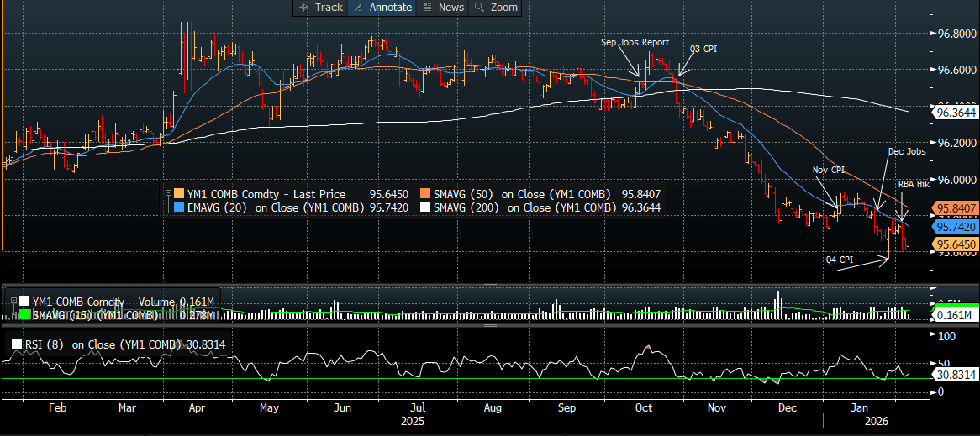Click the yellow YM1 Last Price swatch

click(179, 193)
